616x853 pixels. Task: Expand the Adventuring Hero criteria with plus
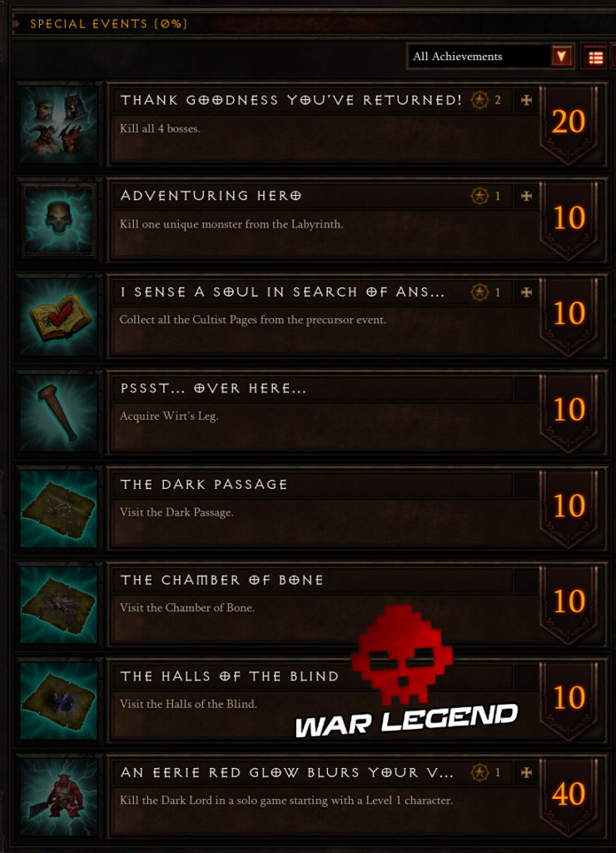526,196
